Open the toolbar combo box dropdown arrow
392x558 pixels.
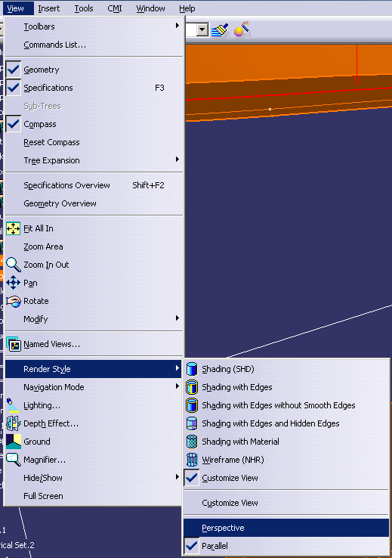[x=202, y=30]
